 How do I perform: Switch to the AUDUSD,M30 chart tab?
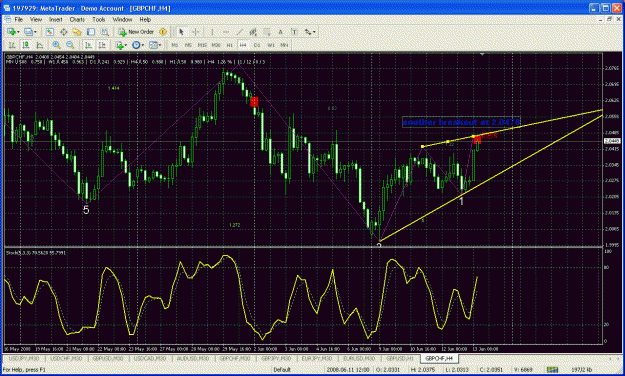pos(193,358)
